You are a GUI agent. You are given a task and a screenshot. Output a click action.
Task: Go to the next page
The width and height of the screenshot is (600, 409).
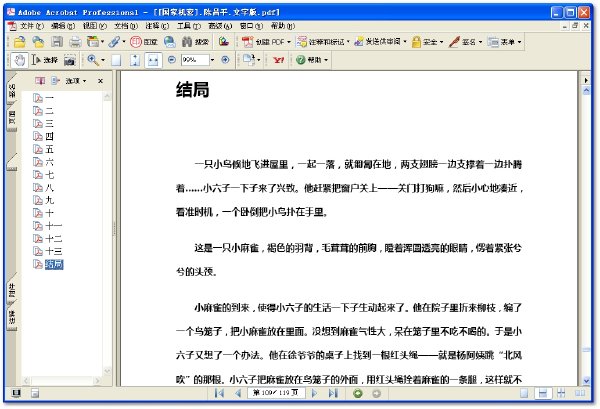[x=315, y=393]
